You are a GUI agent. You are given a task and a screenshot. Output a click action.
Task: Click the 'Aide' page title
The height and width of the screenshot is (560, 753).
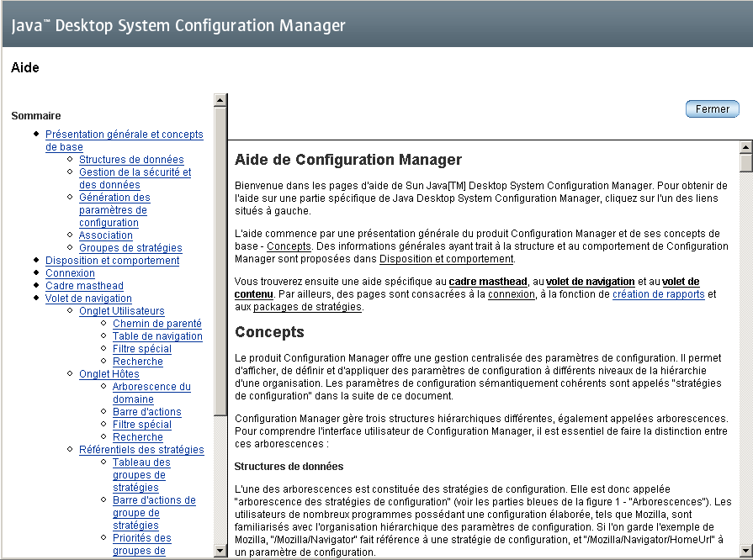(25, 67)
